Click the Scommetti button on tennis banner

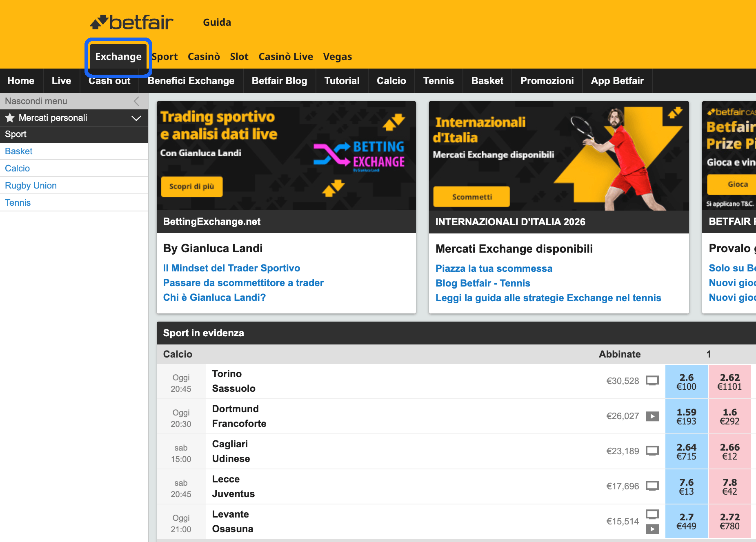472,197
